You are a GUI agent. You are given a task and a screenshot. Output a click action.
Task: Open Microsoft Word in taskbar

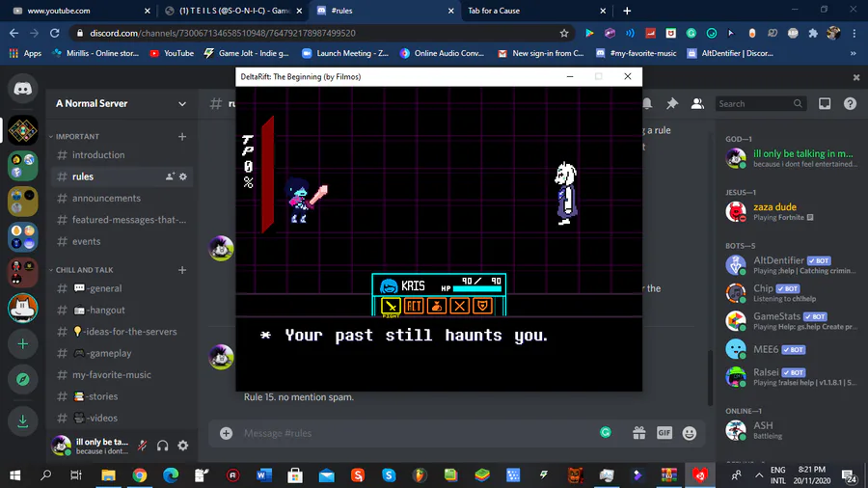[x=264, y=475]
